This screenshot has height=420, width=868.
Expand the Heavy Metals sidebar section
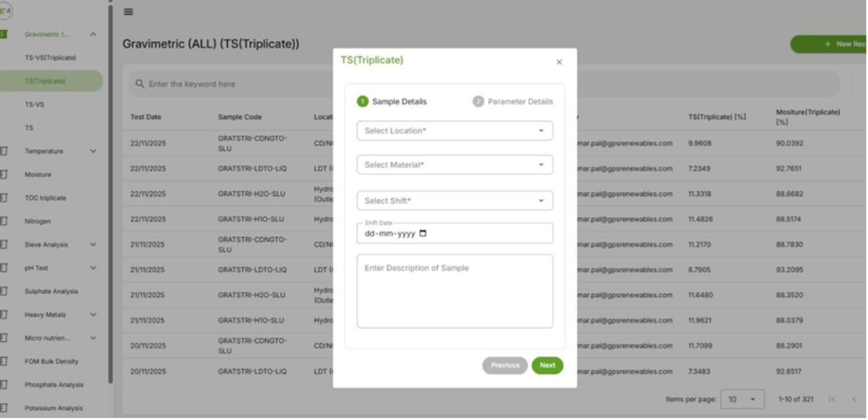93,315
